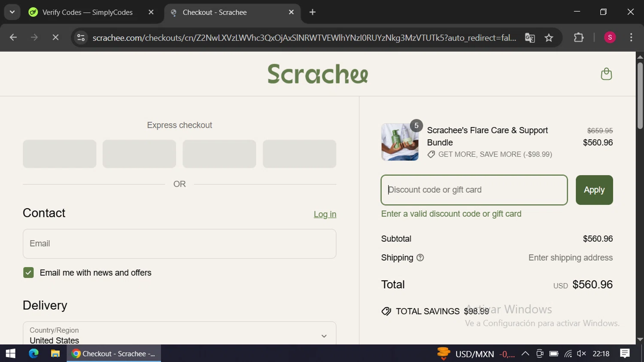Show hidden system tray icons
This screenshot has height=362, width=644.
(x=525, y=353)
